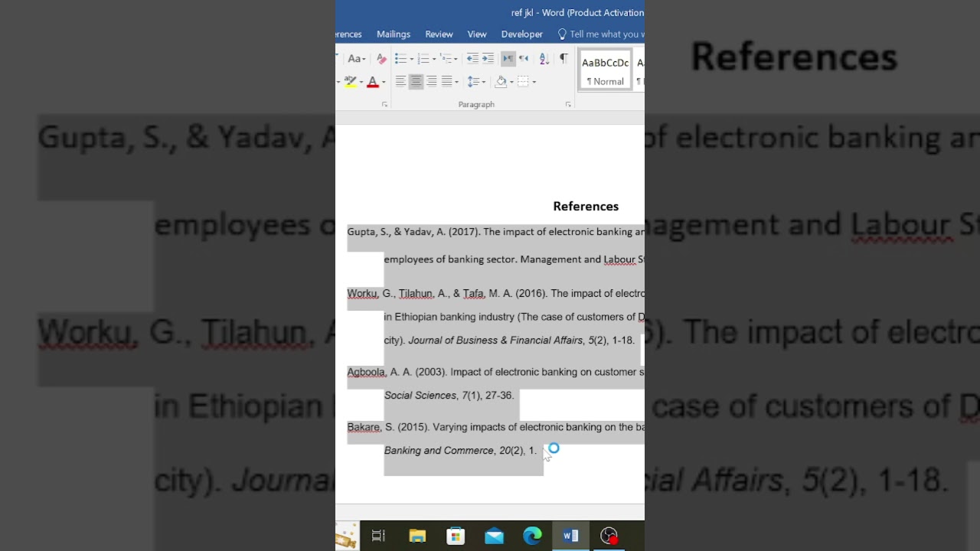Click Journal of Business & Financial Affairs
This screenshot has height=551, width=980.
[x=495, y=341]
